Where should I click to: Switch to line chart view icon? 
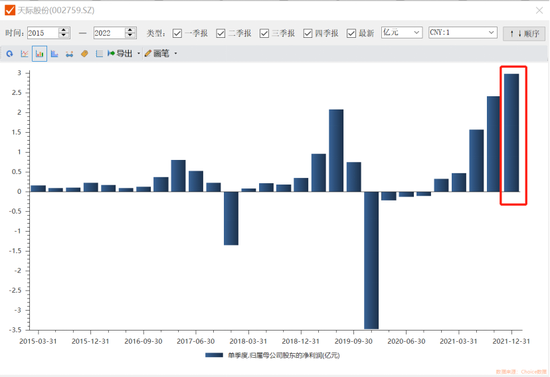point(25,54)
